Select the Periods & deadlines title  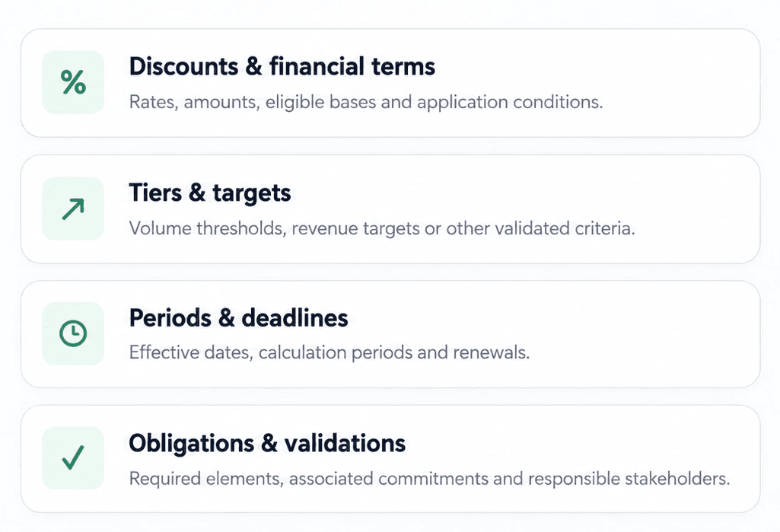click(239, 318)
